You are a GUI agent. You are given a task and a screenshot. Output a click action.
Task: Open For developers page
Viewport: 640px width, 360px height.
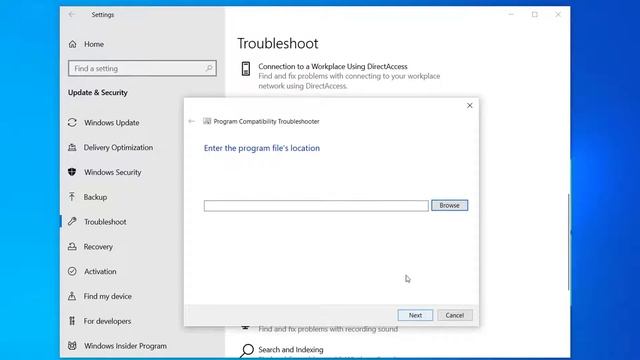(107, 321)
